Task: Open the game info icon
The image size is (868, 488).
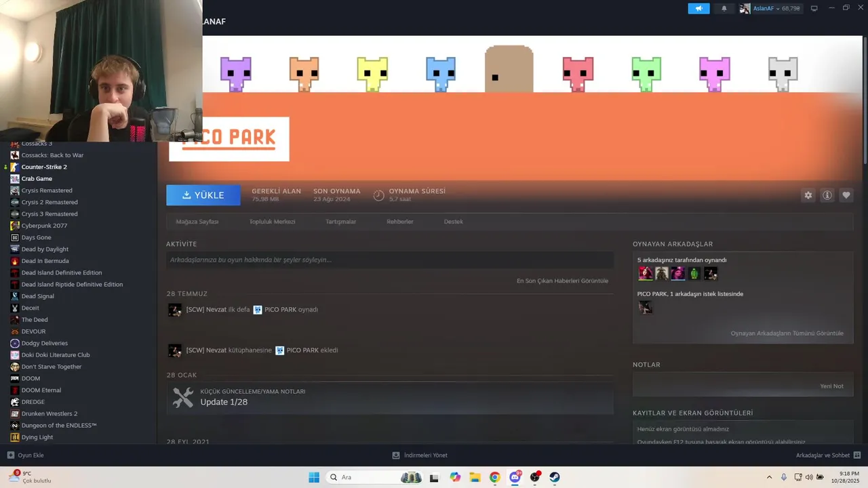Action: (827, 195)
